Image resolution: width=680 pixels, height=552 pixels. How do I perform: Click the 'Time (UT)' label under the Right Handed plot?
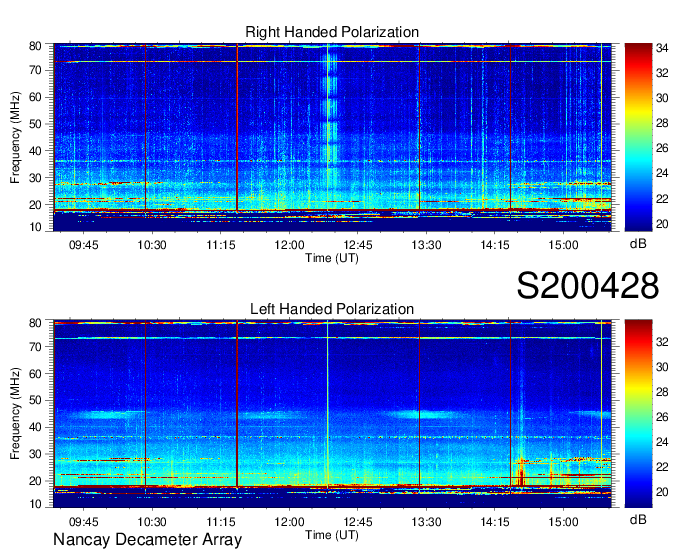click(x=332, y=258)
